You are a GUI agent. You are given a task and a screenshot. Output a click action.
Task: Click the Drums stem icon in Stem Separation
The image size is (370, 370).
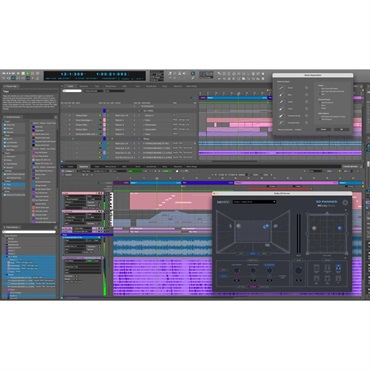(281, 102)
